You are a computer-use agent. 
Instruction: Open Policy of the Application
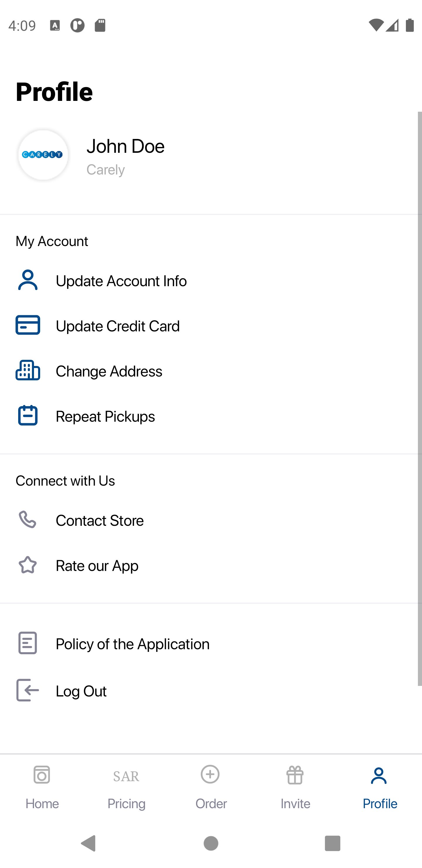(x=132, y=644)
